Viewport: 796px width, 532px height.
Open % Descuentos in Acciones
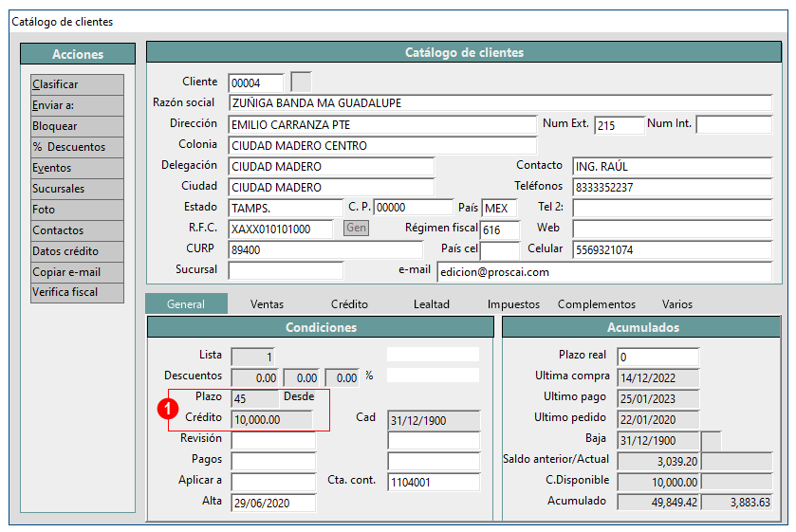77,147
